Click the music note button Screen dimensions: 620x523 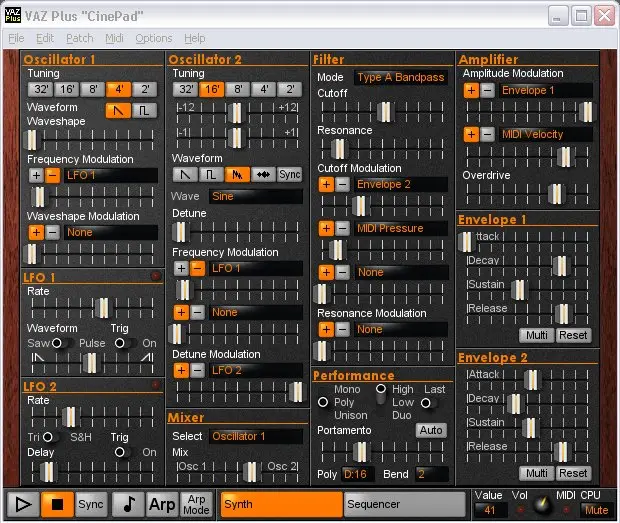click(x=128, y=504)
